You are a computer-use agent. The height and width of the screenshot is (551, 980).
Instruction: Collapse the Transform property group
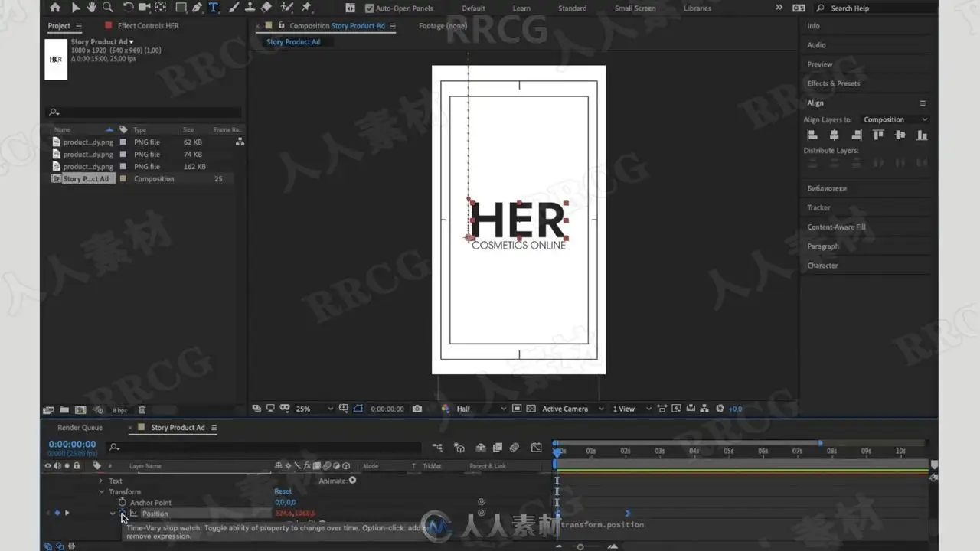pos(100,492)
